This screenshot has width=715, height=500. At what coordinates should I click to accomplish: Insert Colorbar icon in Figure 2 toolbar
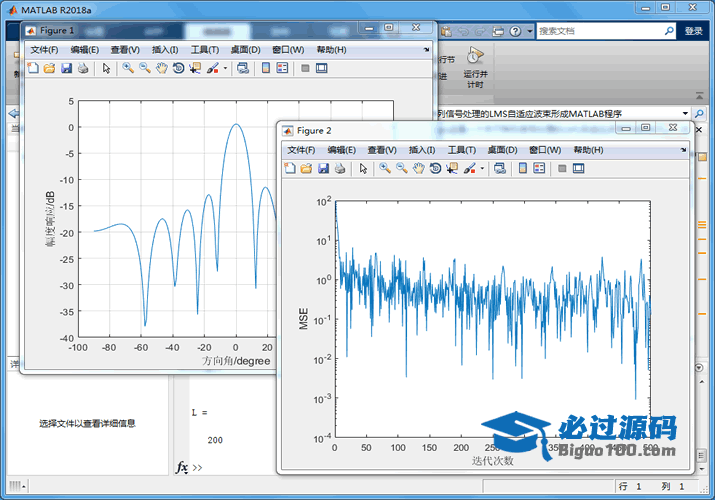(x=523, y=169)
